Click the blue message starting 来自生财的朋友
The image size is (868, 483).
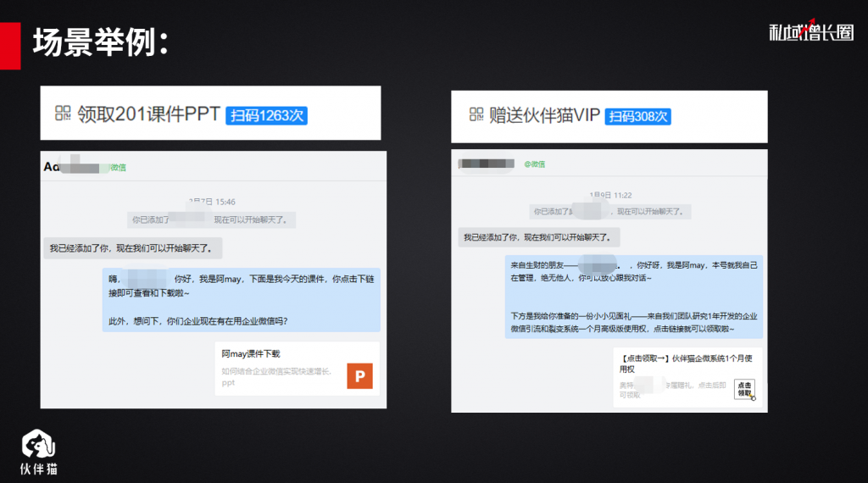tap(634, 297)
